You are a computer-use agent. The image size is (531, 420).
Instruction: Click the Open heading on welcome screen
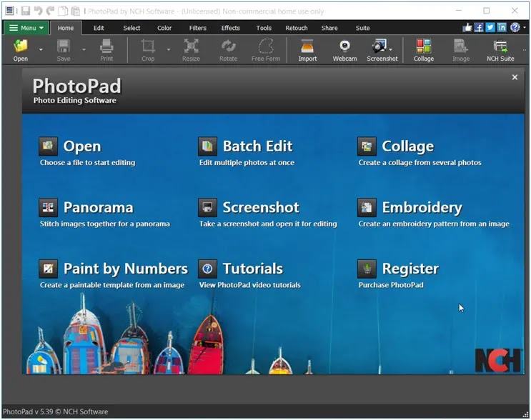tap(82, 146)
